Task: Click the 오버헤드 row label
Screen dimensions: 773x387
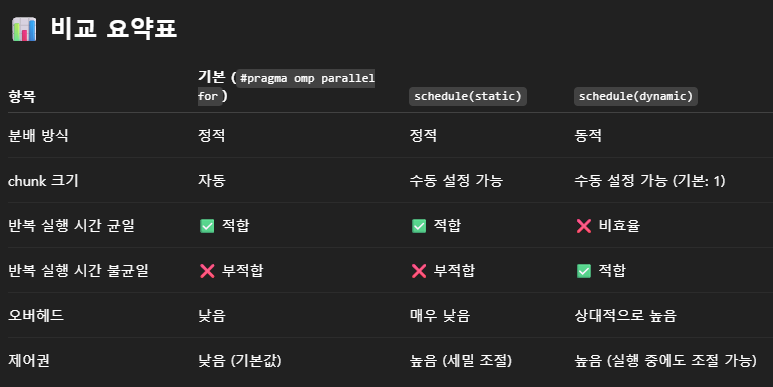Action: click(x=36, y=316)
